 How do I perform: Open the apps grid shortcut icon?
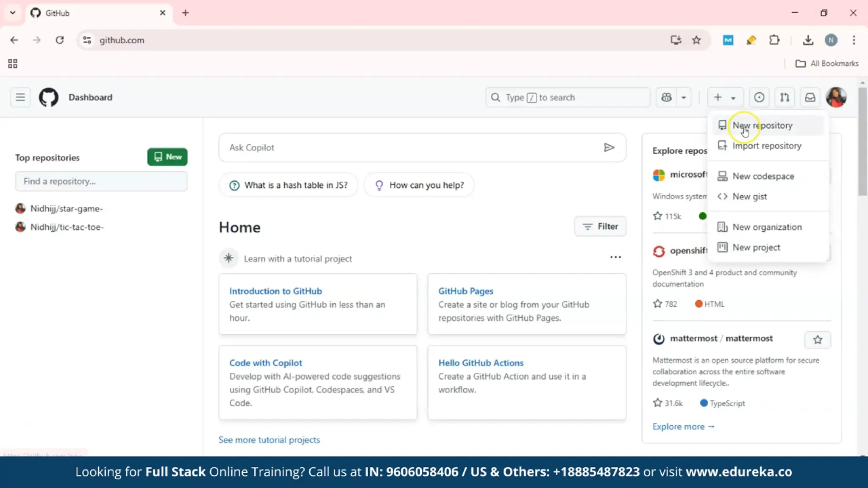[x=13, y=64]
